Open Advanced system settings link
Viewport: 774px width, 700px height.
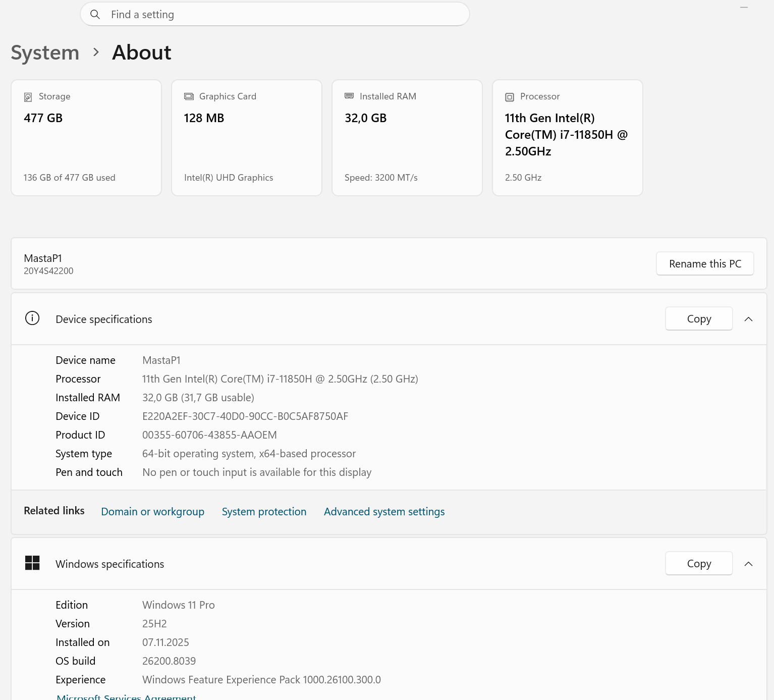click(x=384, y=512)
